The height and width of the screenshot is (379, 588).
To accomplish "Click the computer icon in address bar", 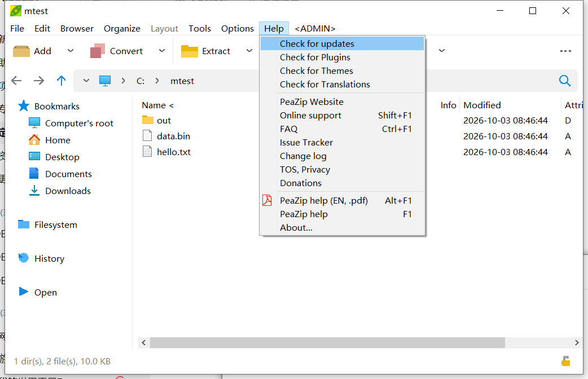I will point(105,81).
